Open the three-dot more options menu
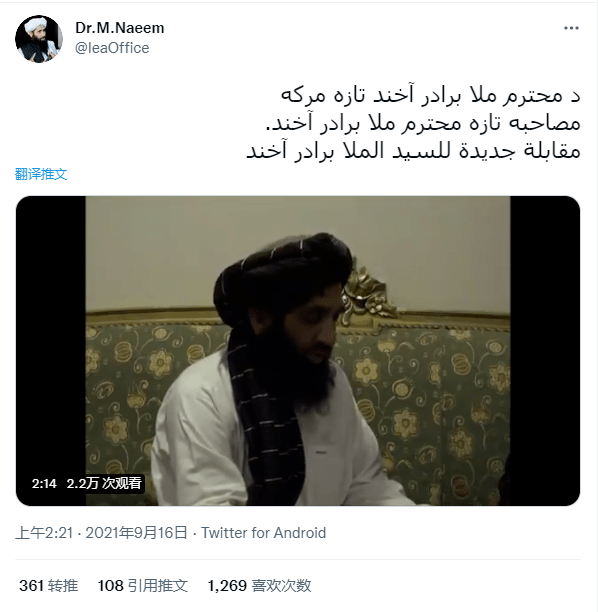The image size is (598, 612). pyautogui.click(x=571, y=28)
